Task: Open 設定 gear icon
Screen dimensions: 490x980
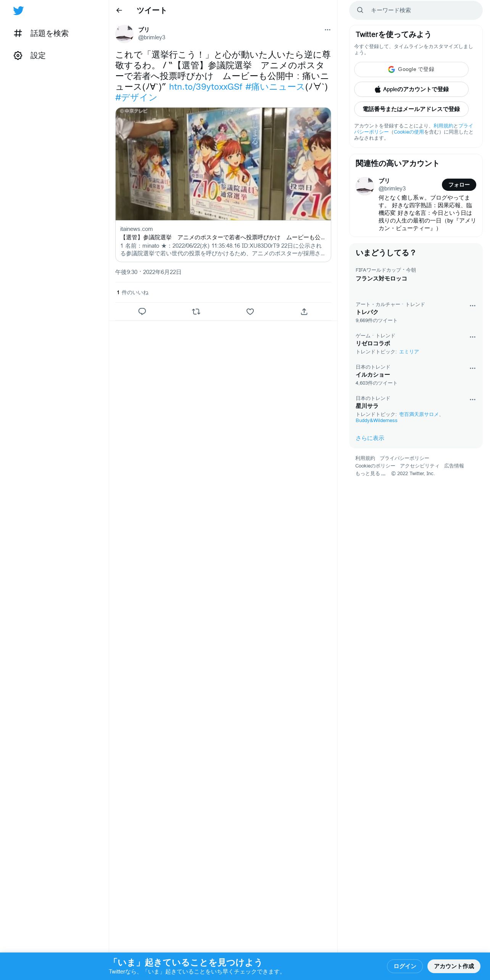Action: 18,55
